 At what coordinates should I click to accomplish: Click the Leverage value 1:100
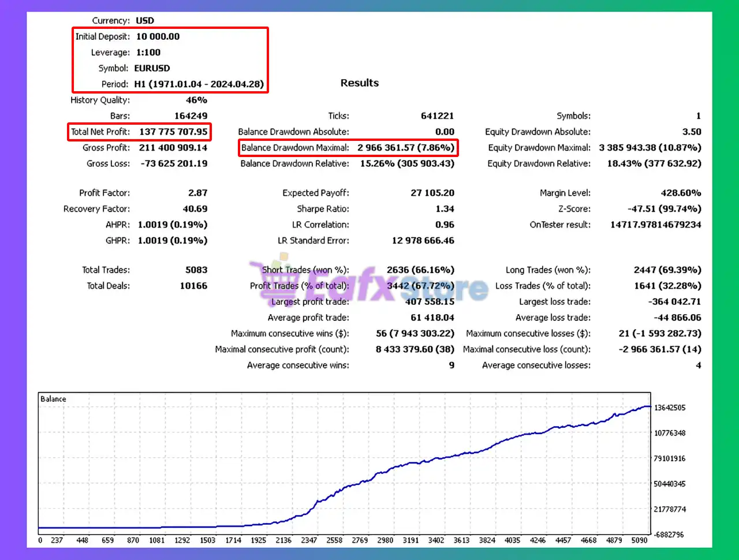(148, 53)
